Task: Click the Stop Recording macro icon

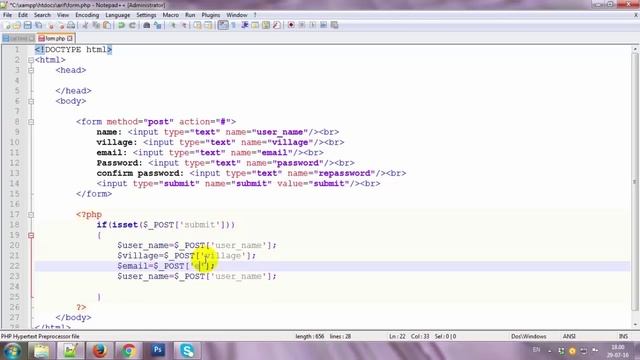Action: pyautogui.click(x=302, y=25)
